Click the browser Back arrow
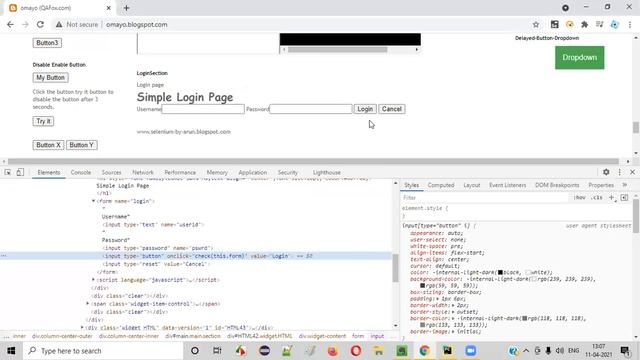Viewport: 640px width, 360px height. [10, 24]
